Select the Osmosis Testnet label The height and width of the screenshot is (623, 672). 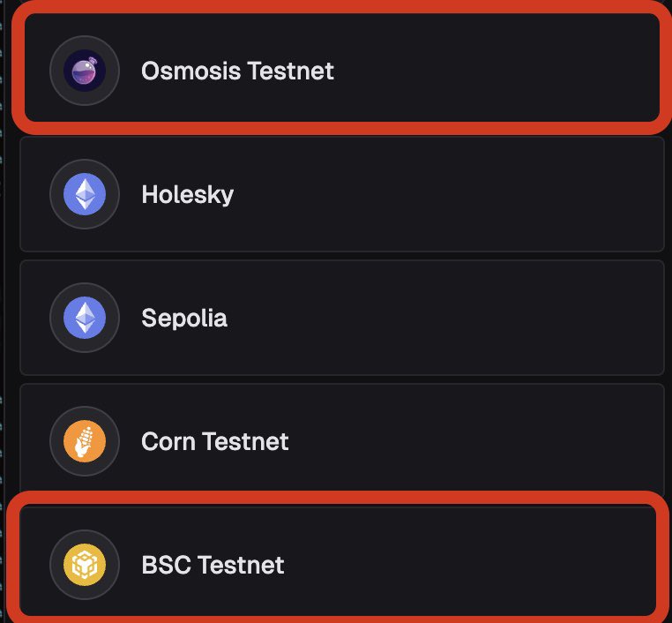pos(237,71)
